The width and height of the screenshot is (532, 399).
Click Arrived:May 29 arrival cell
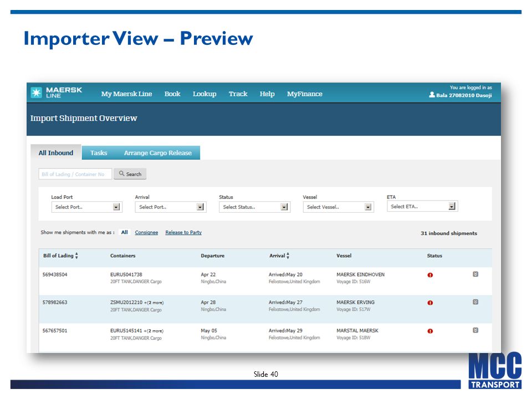coord(286,330)
